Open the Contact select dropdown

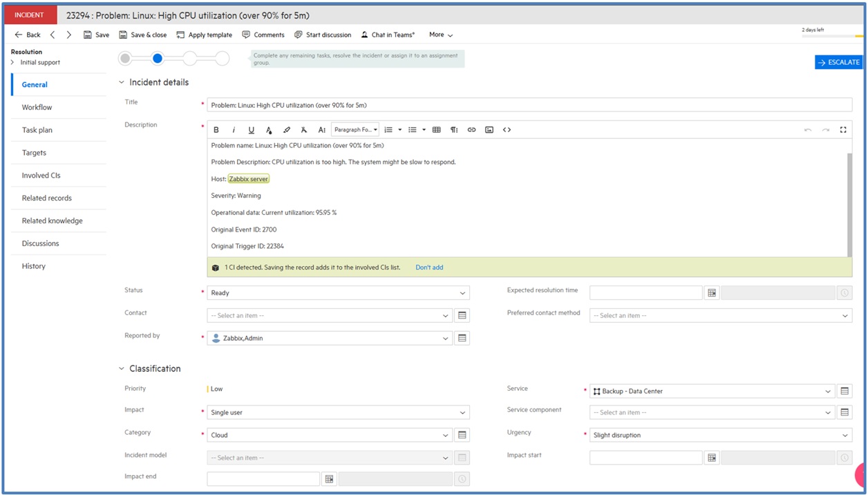pyautogui.click(x=330, y=315)
